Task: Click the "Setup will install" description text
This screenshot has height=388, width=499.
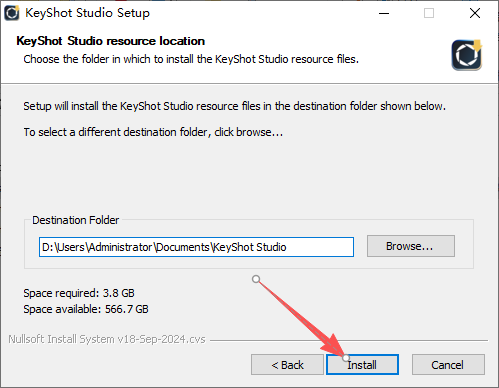Action: coord(234,106)
